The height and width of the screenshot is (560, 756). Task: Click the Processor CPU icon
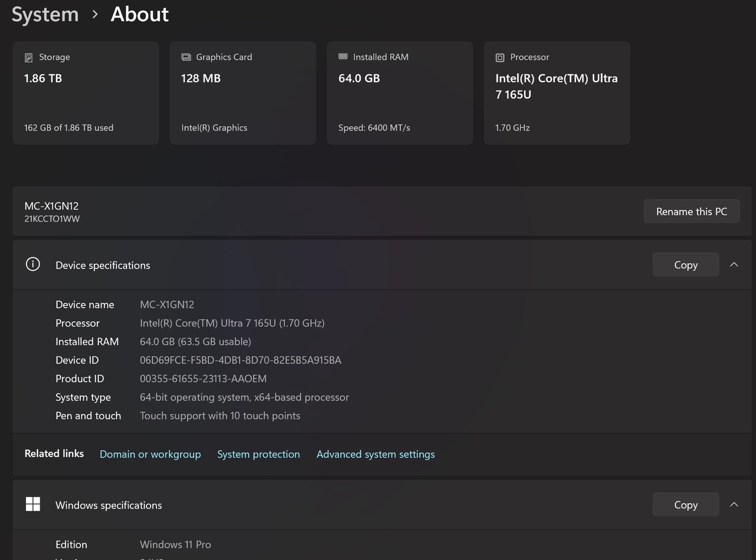tap(500, 58)
